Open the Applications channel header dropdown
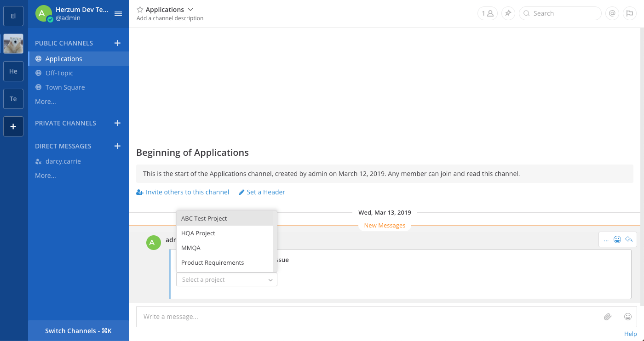Screen dimensions: 644x341 click(190, 10)
